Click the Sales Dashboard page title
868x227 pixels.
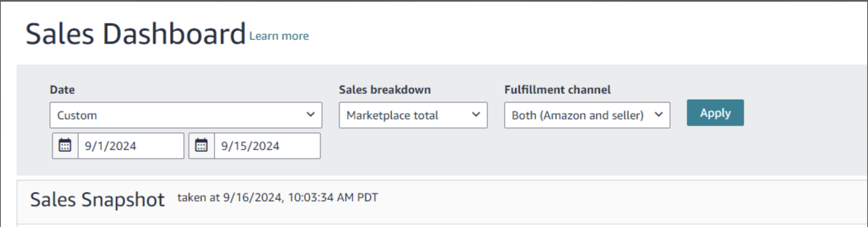pos(136,34)
